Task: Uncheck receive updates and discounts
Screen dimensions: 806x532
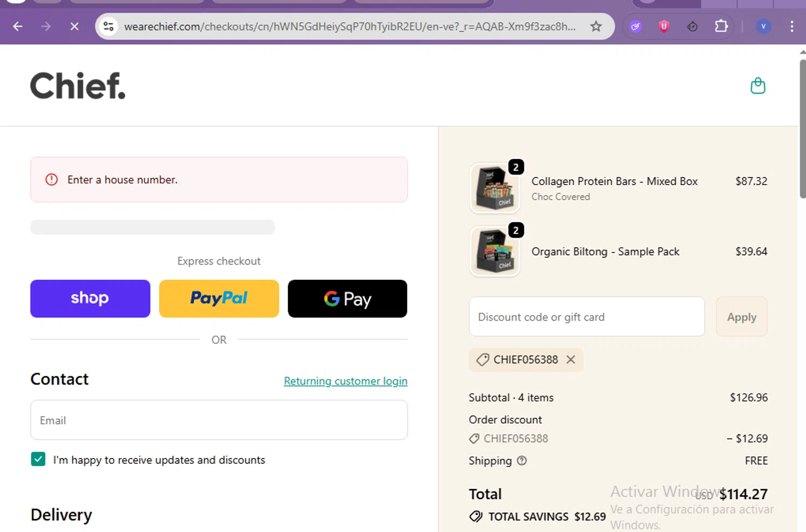Action: click(38, 459)
